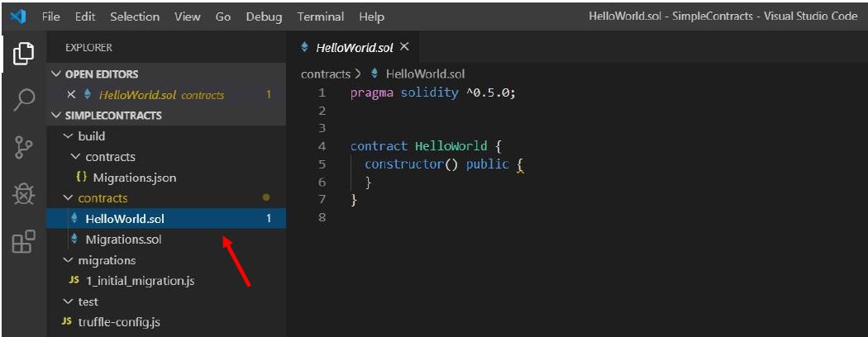Close HelloWorld.sol in Open Editors list

[72, 95]
